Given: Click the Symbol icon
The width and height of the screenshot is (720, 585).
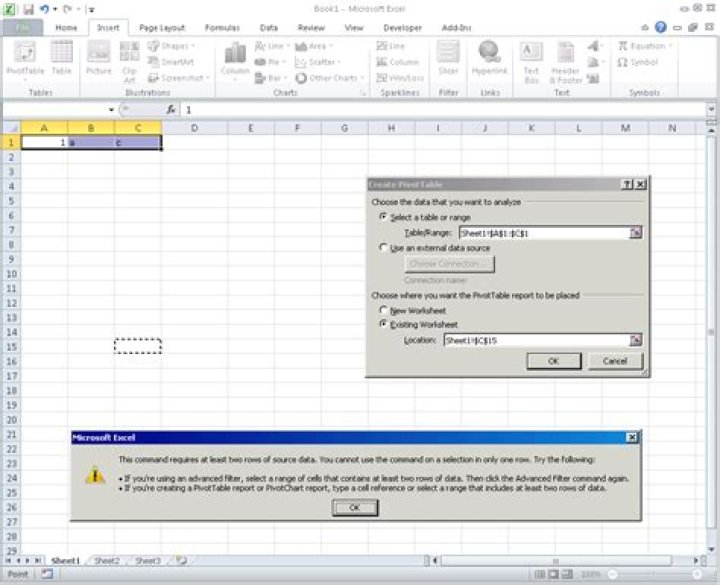Looking at the screenshot, I should pos(623,62).
